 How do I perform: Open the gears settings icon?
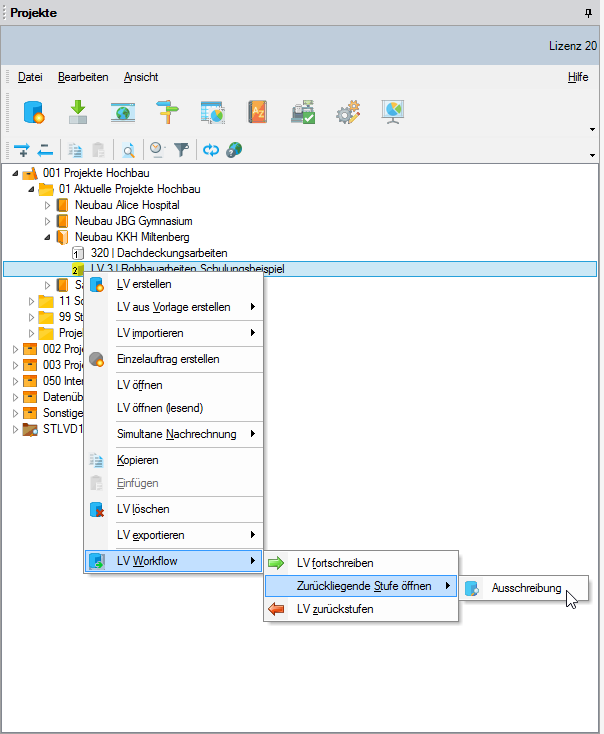point(348,112)
